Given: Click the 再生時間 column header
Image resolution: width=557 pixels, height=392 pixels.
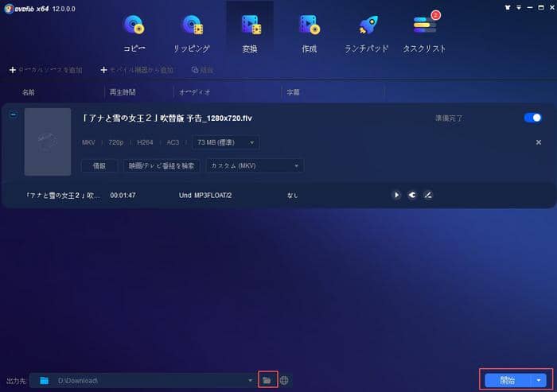Looking at the screenshot, I should pos(123,92).
